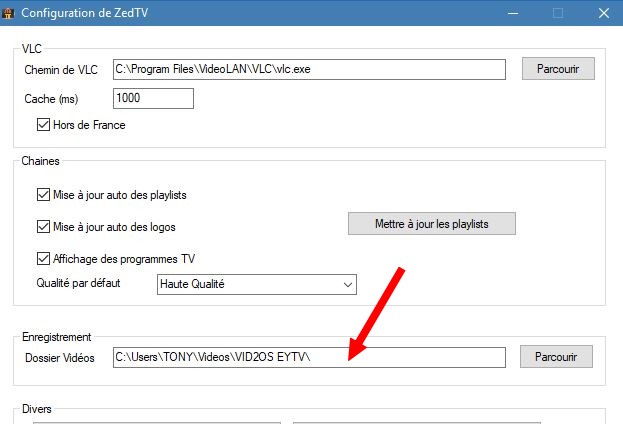Viewport: 623px width, 424px height.
Task: Focus the Chemin de VLC path field
Action: [x=310, y=69]
